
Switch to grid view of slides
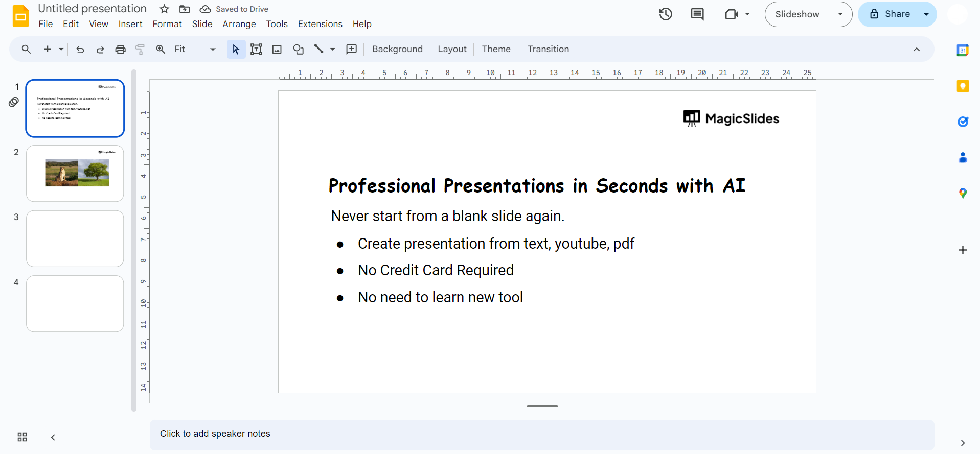[22, 437]
